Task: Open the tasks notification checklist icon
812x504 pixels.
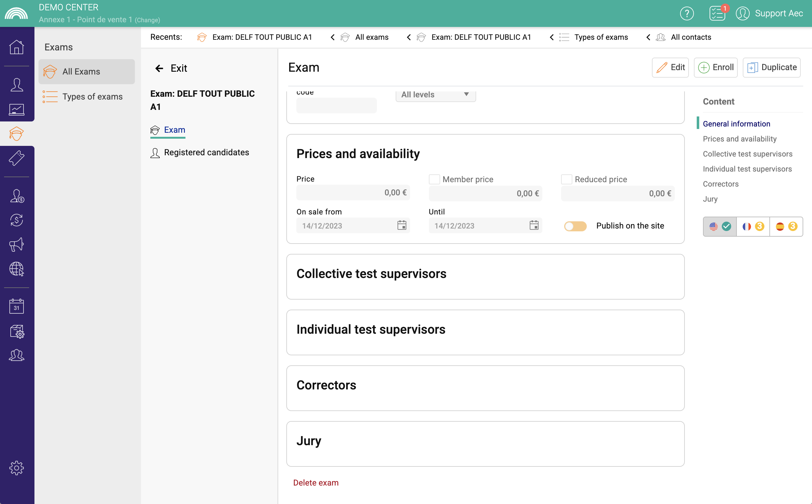Action: (x=717, y=13)
